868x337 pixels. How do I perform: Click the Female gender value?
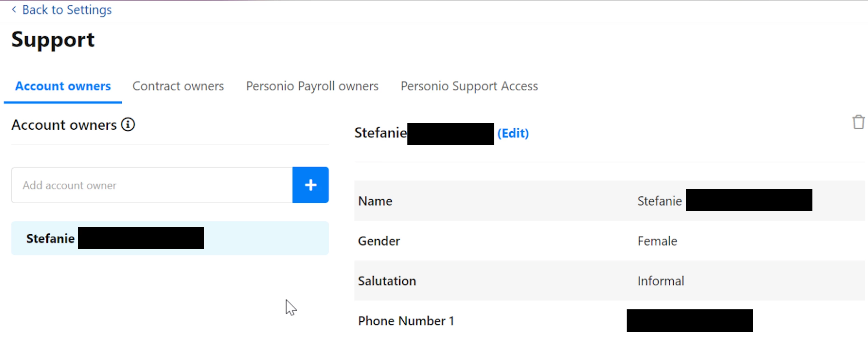(657, 241)
